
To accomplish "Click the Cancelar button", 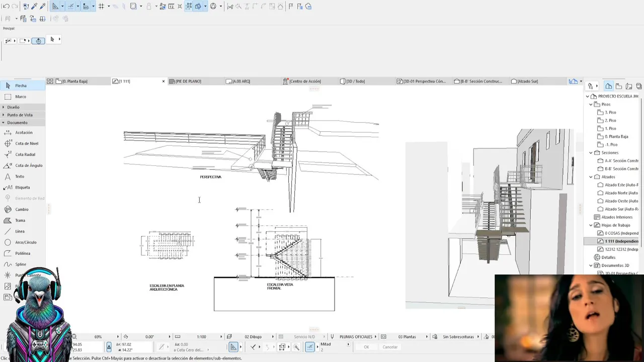I will click(390, 347).
